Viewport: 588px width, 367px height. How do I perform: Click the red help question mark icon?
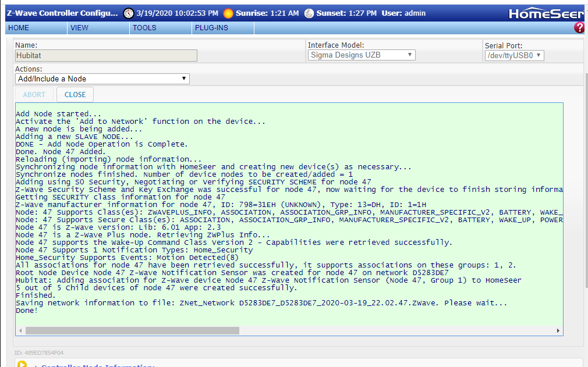click(x=579, y=27)
